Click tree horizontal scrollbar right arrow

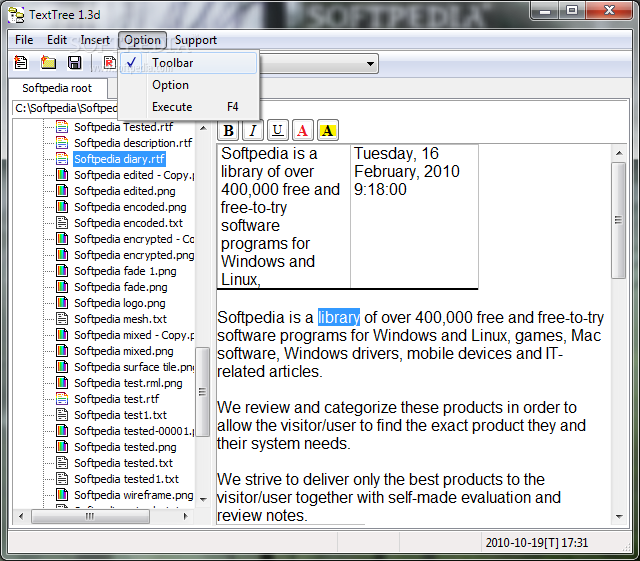click(186, 516)
